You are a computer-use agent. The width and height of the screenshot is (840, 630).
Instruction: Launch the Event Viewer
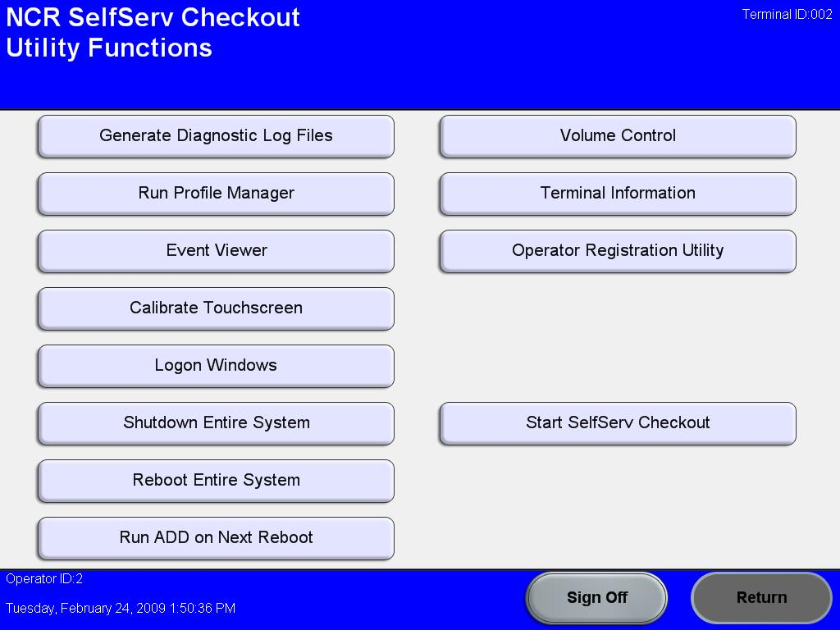(x=216, y=251)
